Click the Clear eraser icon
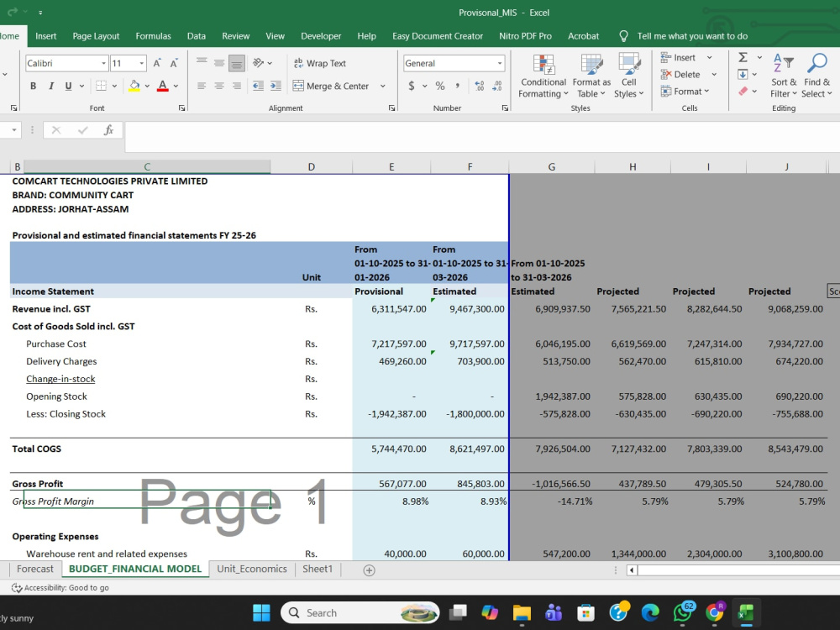 coord(743,91)
